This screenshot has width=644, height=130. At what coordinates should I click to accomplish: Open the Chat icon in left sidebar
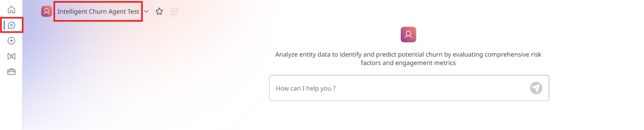pyautogui.click(x=12, y=25)
